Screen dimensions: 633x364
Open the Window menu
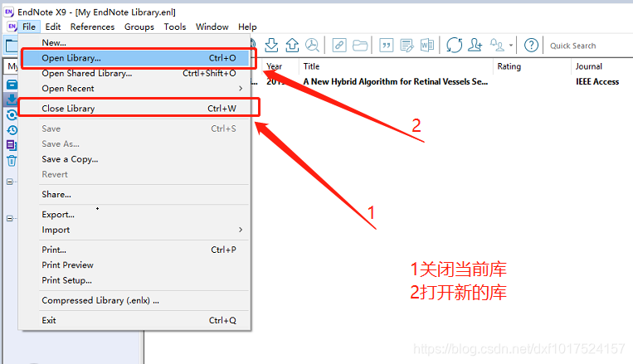[212, 27]
